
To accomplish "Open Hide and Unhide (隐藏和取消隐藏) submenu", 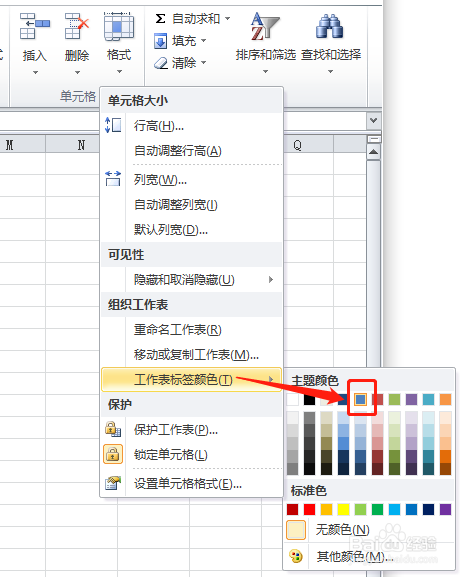I will coord(191,280).
